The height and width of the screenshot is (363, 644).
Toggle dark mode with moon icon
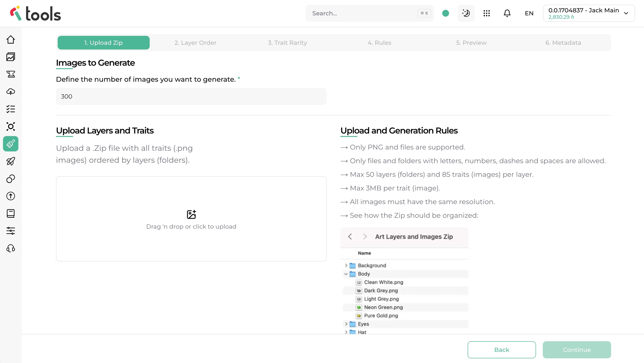coord(466,13)
